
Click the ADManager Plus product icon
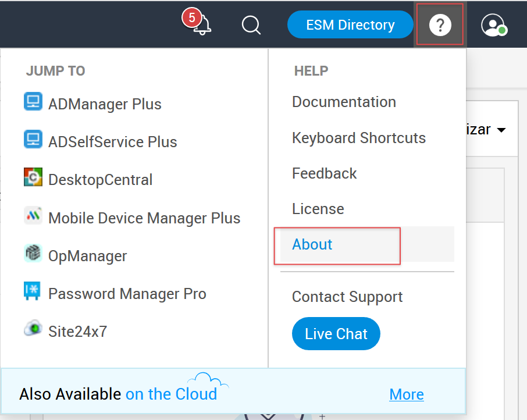click(x=33, y=101)
